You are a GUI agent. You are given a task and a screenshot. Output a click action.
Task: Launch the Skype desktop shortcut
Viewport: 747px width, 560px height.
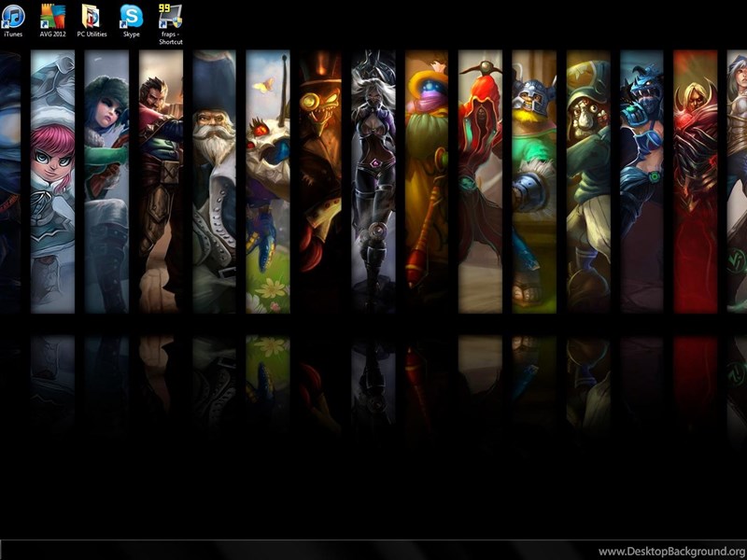click(132, 18)
